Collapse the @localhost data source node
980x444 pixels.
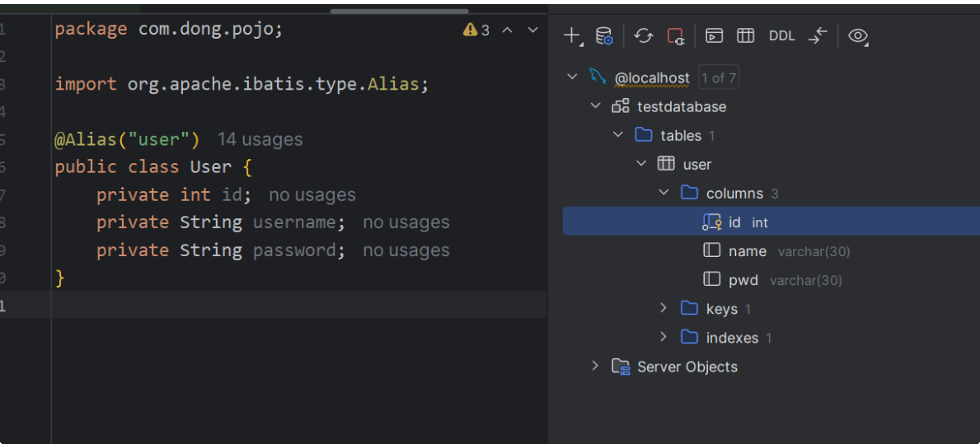point(573,77)
